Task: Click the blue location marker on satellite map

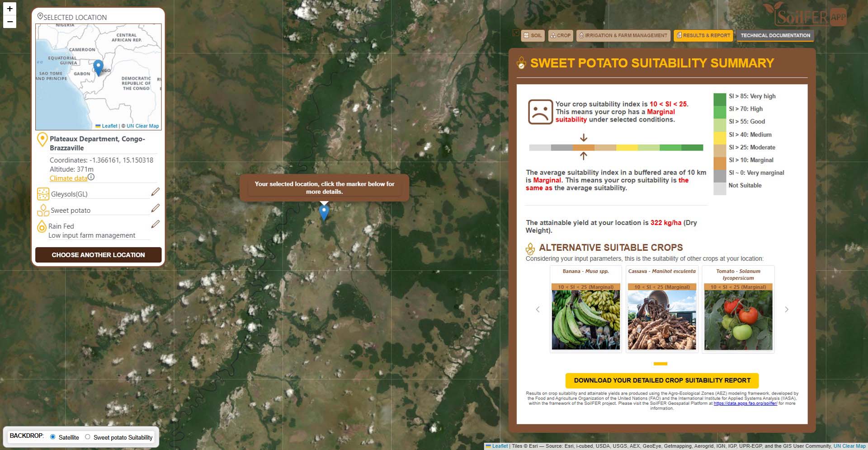Action: 324,212
